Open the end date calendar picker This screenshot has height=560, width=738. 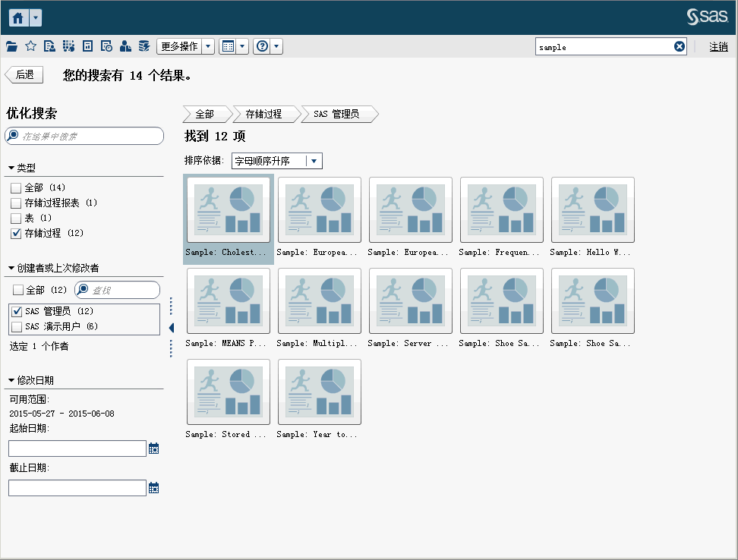[x=154, y=488]
